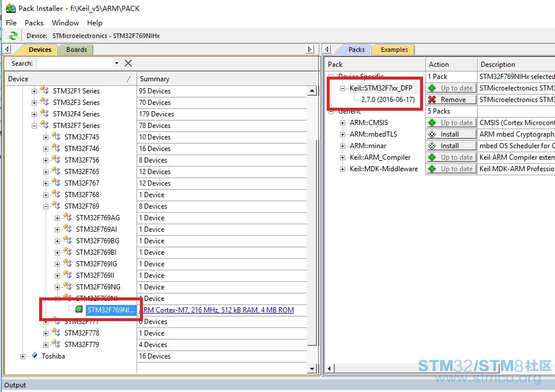Click green diamond icon for ARM::CMSIS
Image resolution: width=555 pixels, height=392 pixels.
(x=432, y=123)
